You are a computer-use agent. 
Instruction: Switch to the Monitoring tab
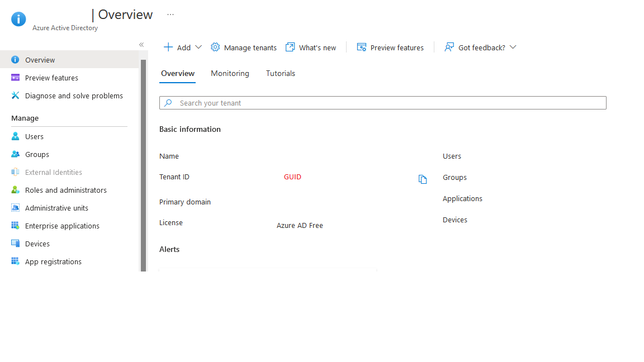tap(230, 74)
